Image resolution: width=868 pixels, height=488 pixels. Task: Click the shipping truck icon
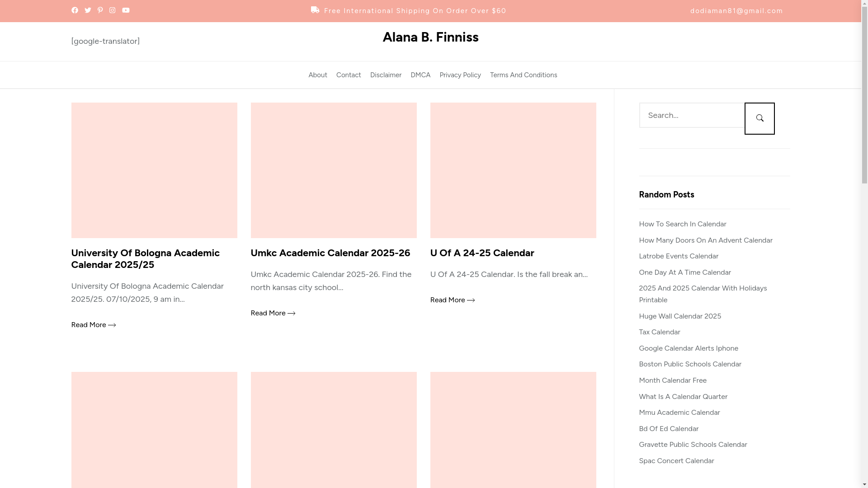[x=315, y=10]
